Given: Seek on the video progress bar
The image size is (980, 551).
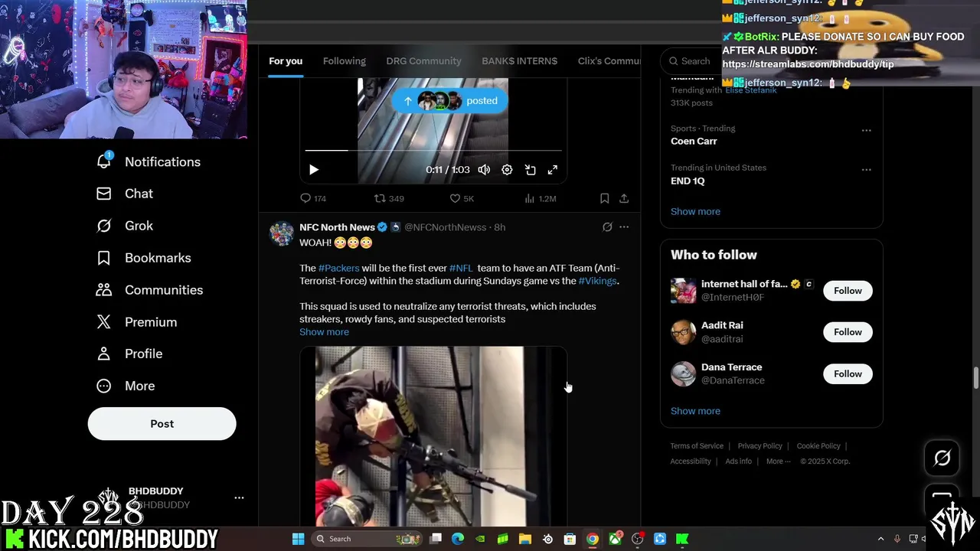Looking at the screenshot, I should tap(433, 151).
